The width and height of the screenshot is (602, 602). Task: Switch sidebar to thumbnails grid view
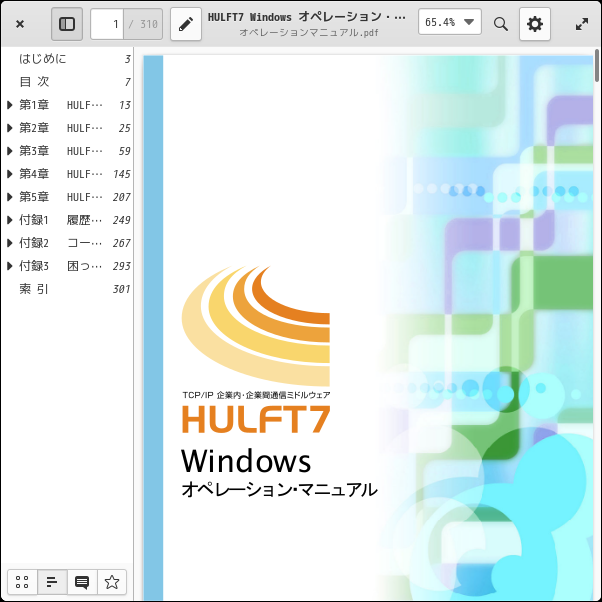coord(22,582)
